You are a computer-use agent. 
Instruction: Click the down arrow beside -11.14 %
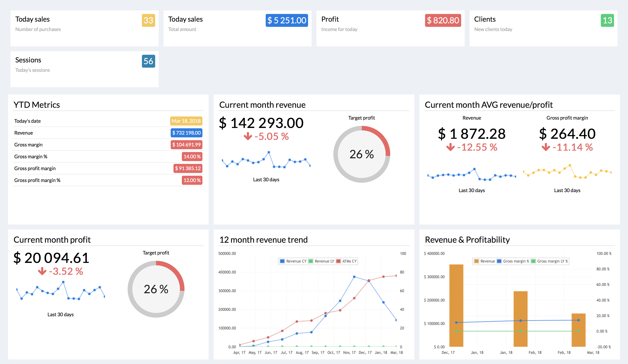546,147
